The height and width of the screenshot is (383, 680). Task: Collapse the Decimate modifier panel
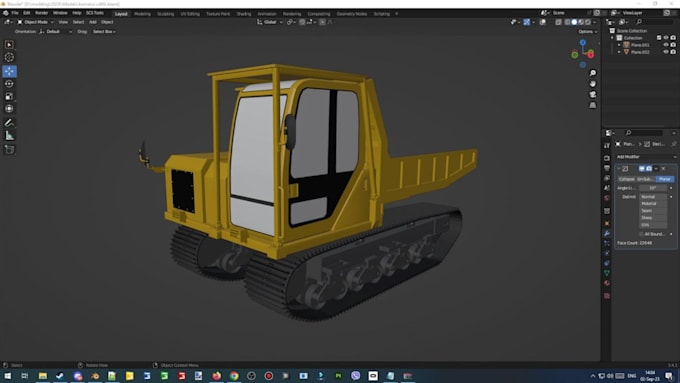[619, 168]
